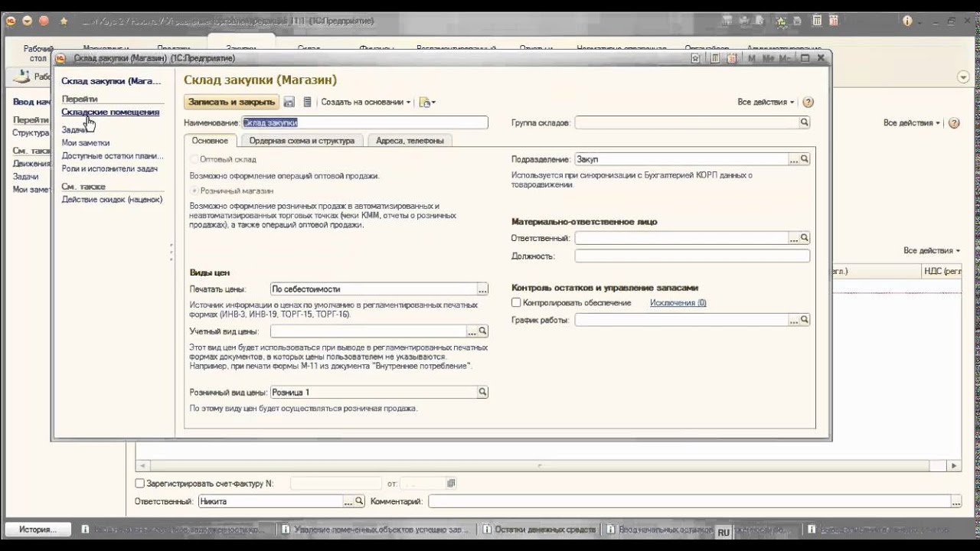The image size is (980, 551).
Task: Open Все действия menu in the dialog
Action: coord(766,102)
